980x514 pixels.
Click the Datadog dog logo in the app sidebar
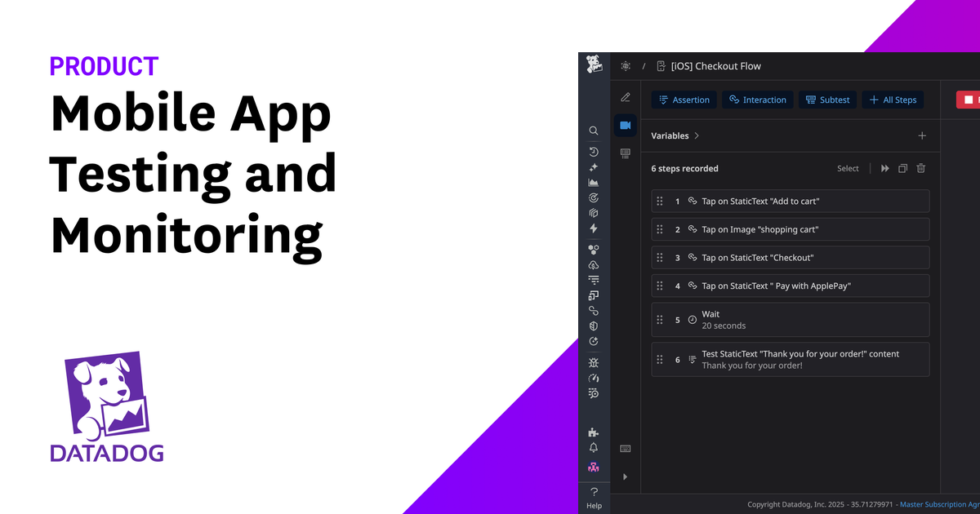coord(594,64)
